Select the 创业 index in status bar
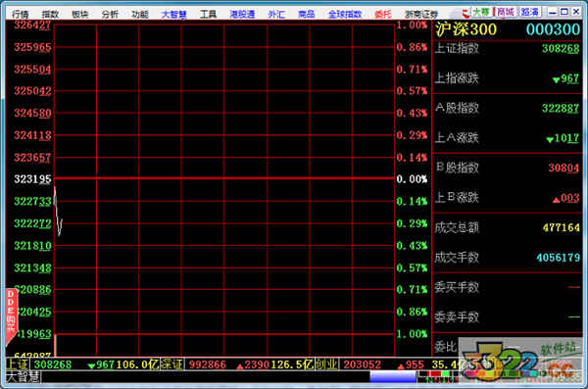Image resolution: width=588 pixels, height=389 pixels. pyautogui.click(x=327, y=365)
